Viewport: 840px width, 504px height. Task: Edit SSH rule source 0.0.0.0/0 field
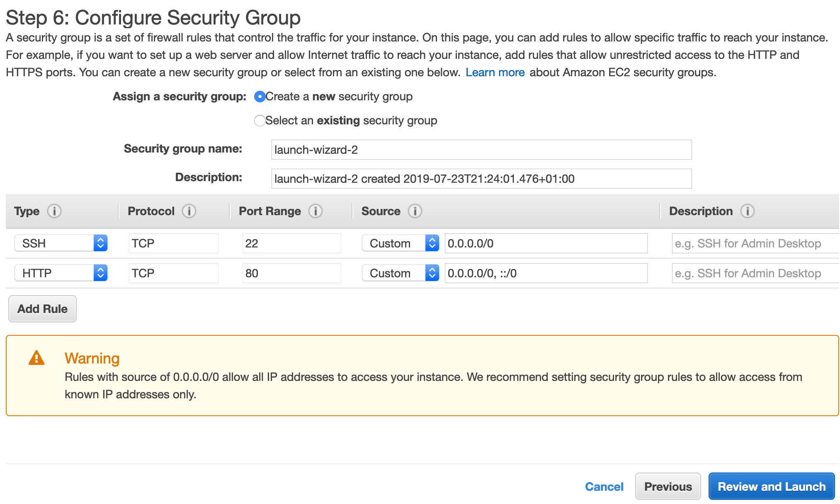coord(546,243)
